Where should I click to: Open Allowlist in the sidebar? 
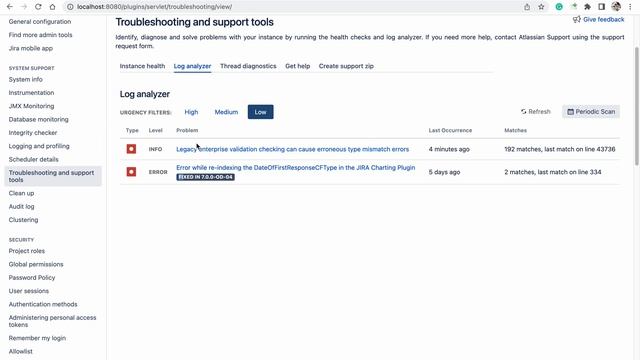(x=21, y=351)
